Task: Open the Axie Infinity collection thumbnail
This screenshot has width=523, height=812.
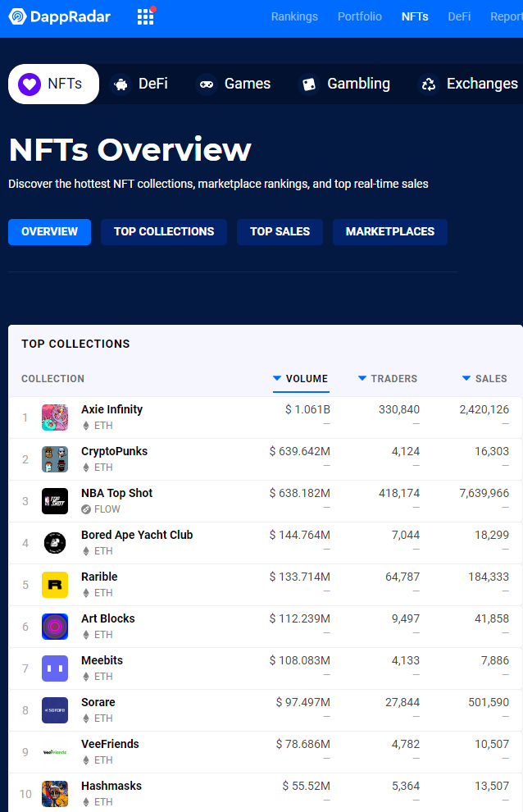Action: (x=55, y=417)
